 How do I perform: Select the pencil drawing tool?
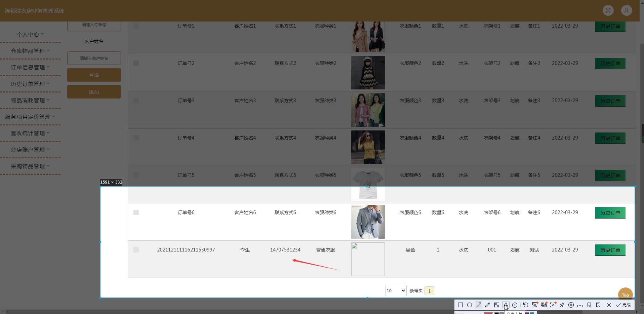(488, 305)
